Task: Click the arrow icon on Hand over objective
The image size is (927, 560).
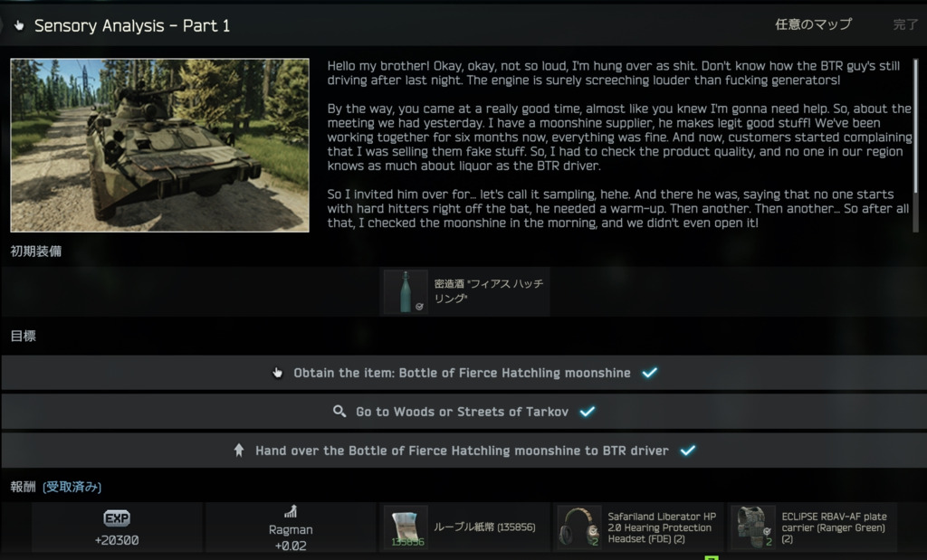Action: pyautogui.click(x=239, y=451)
